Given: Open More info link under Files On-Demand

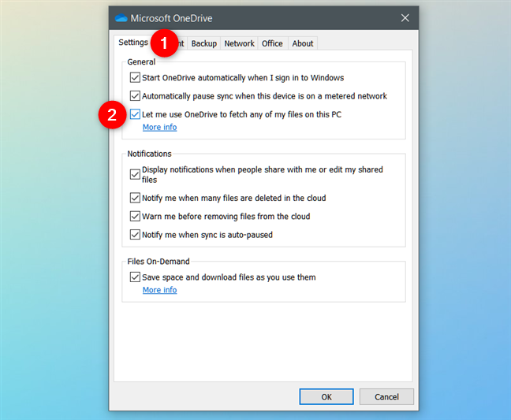Looking at the screenshot, I should 159,290.
